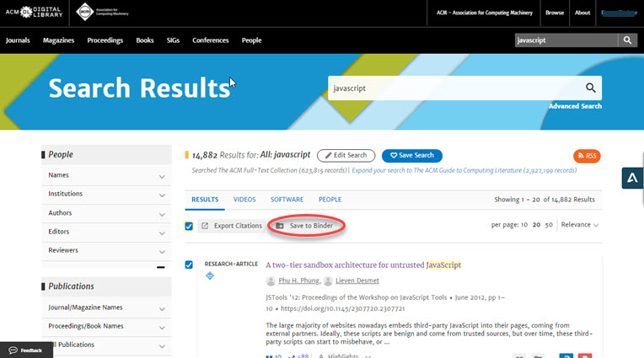Focus the main javascript search field
Screen dimensions: 644x358
456,88
